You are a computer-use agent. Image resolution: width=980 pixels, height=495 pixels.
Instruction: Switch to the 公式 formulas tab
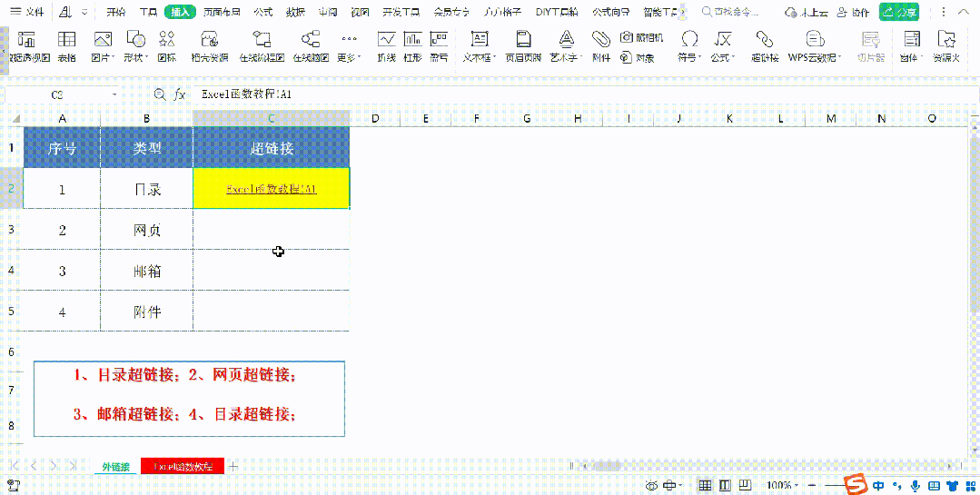point(263,12)
